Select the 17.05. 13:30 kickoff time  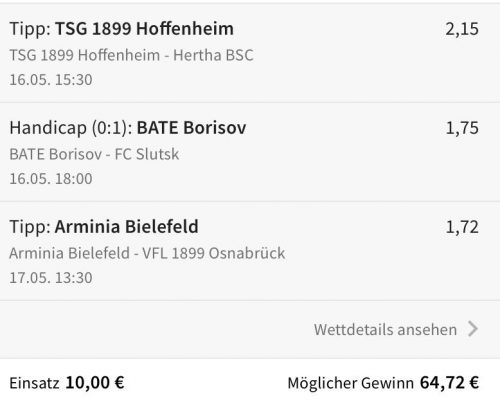coord(51,278)
